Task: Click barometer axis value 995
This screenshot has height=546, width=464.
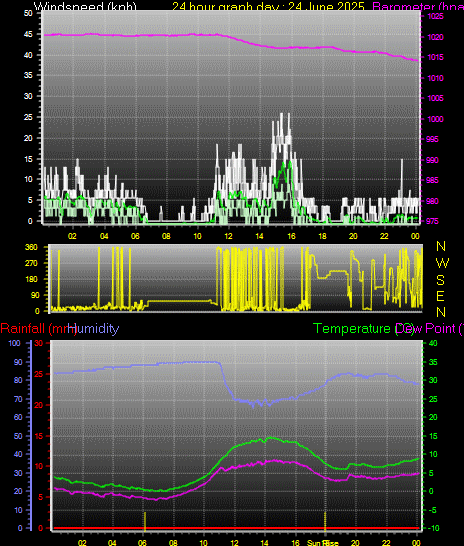Action: 432,139
